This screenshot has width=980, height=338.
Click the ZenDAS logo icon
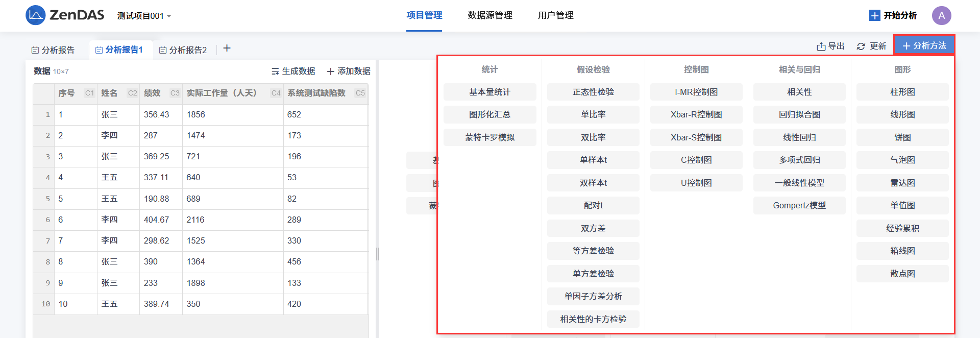coord(35,15)
